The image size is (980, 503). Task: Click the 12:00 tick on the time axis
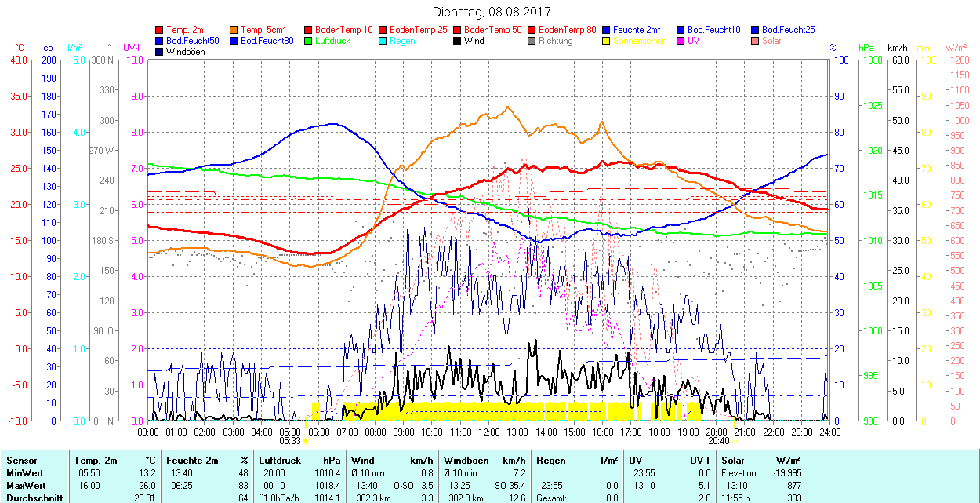(x=488, y=431)
